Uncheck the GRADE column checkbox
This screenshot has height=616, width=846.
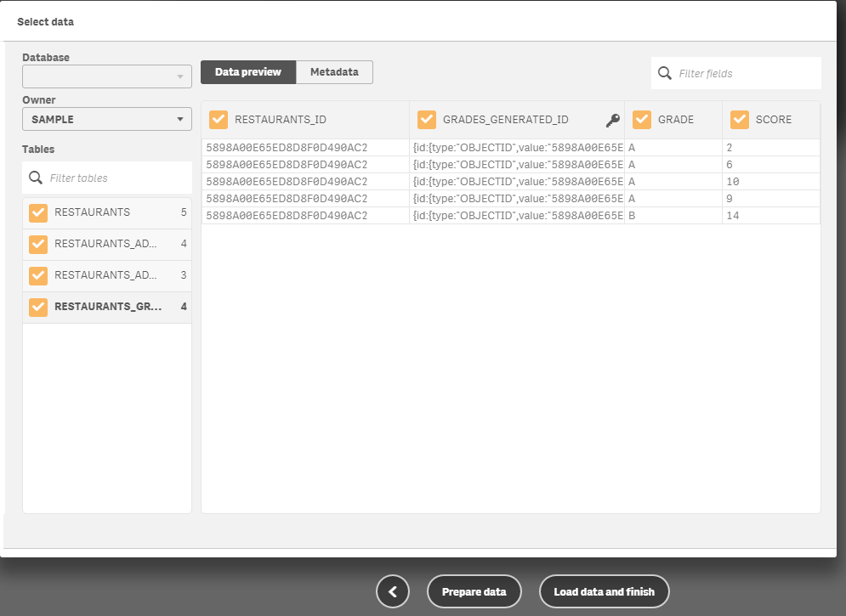[641, 119]
